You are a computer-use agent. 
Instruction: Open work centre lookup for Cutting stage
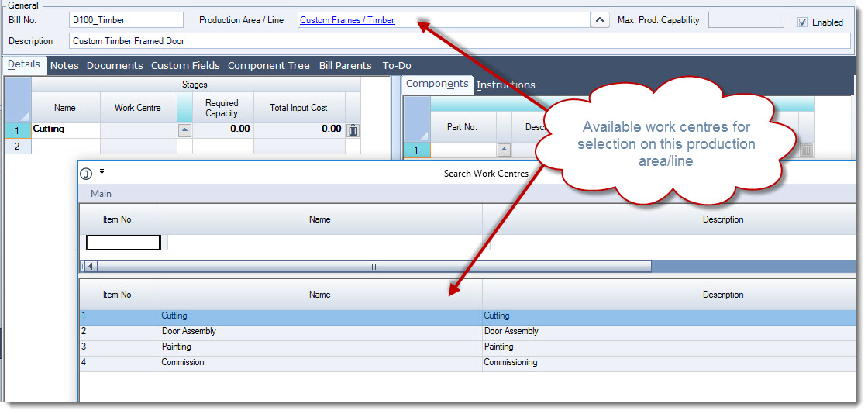pos(185,130)
